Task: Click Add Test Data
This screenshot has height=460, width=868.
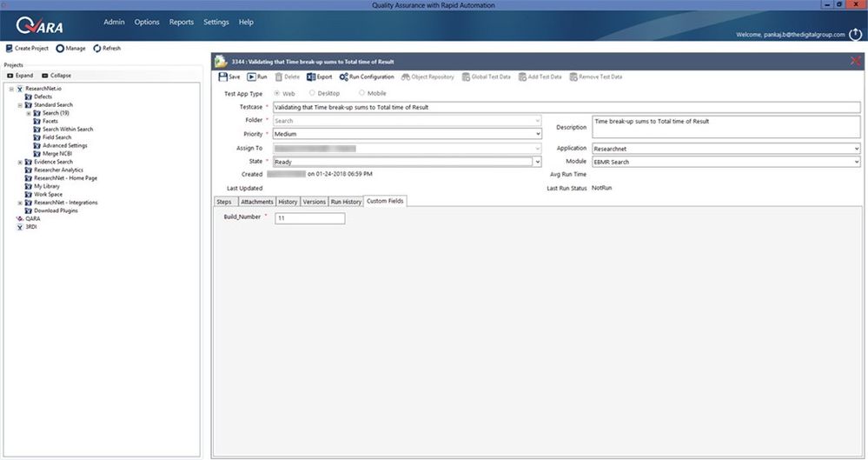Action: coord(540,77)
